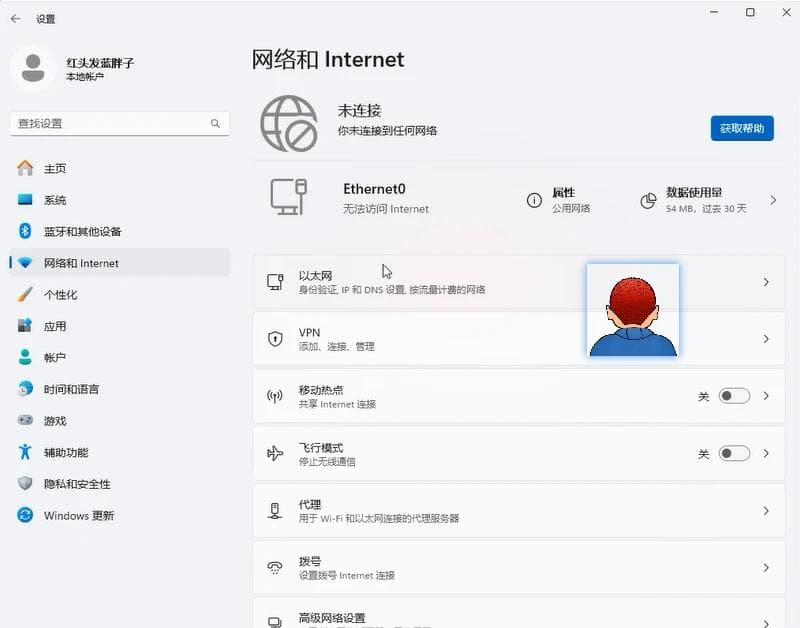Toggle the mobile hotspot (移动热点) switch
This screenshot has width=800, height=628.
coord(734,396)
